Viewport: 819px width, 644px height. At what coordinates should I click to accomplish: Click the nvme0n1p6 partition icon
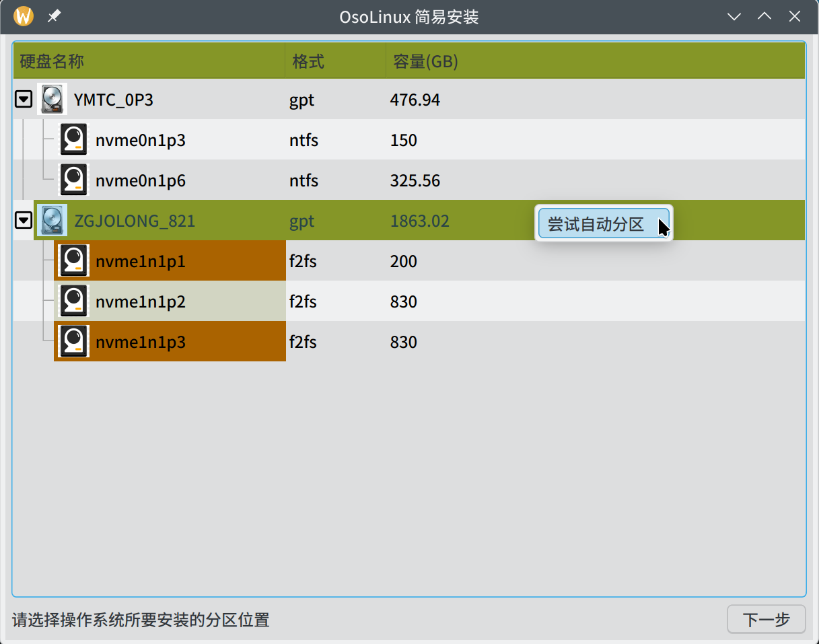click(73, 180)
